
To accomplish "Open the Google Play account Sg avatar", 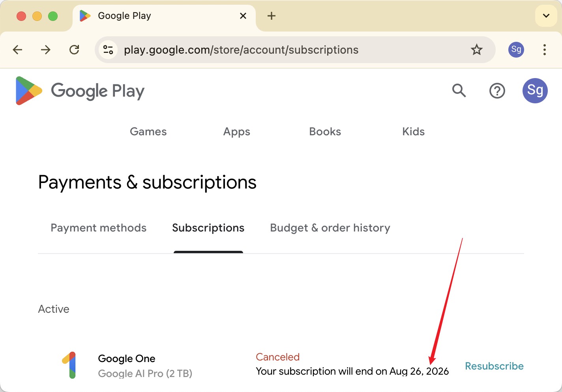I will [x=535, y=91].
